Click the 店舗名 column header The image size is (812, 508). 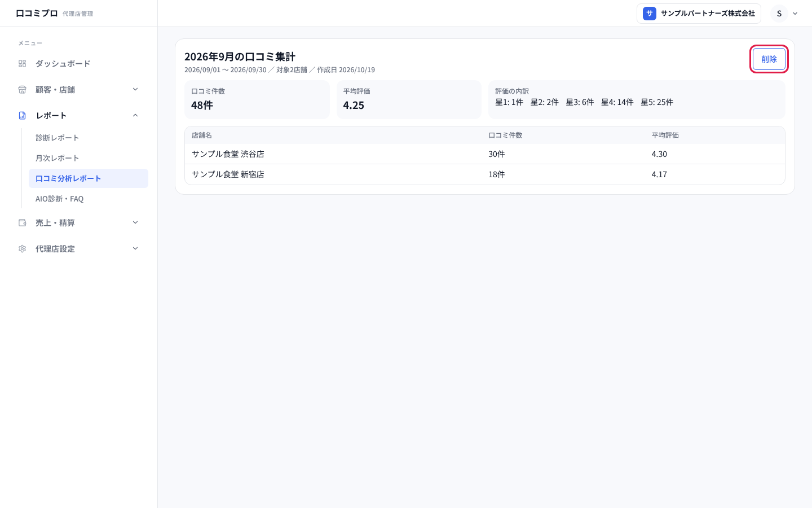pos(202,135)
